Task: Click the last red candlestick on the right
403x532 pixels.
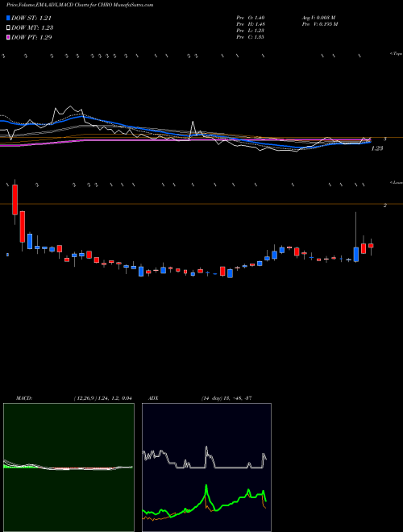Action: (371, 245)
